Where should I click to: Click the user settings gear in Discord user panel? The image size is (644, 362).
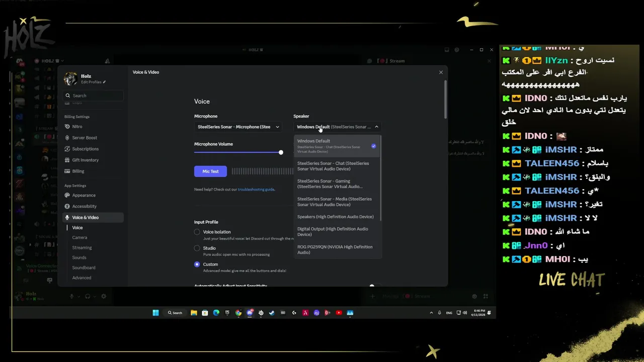point(104,297)
